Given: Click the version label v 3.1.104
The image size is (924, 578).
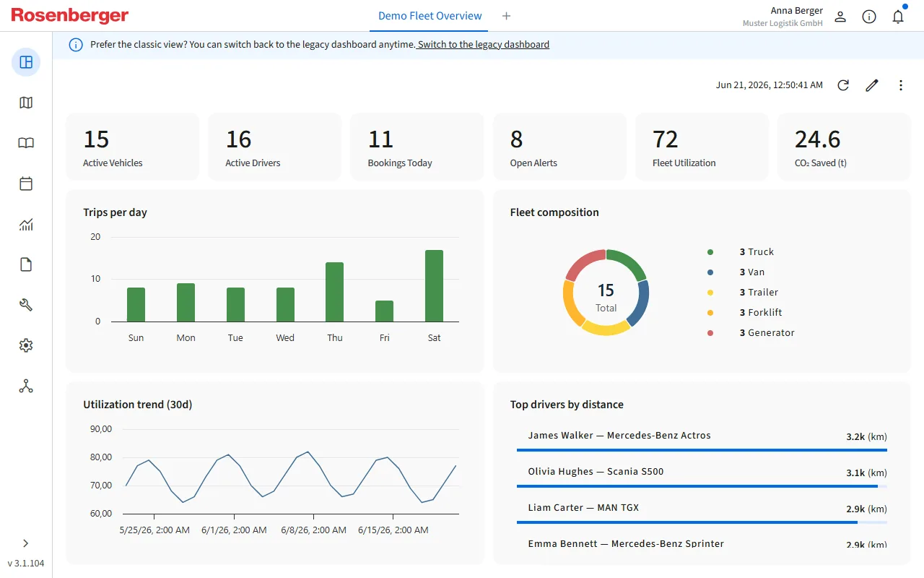Looking at the screenshot, I should pos(26,564).
